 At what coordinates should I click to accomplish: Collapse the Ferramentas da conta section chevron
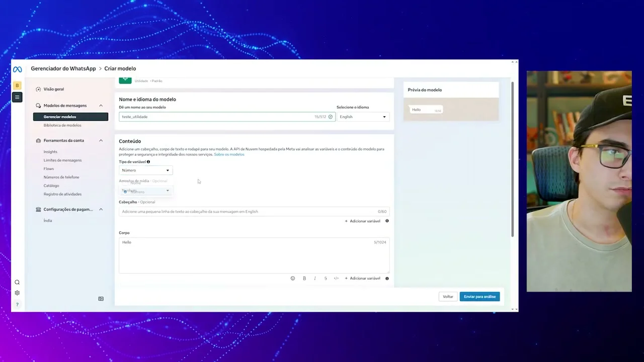tap(101, 141)
